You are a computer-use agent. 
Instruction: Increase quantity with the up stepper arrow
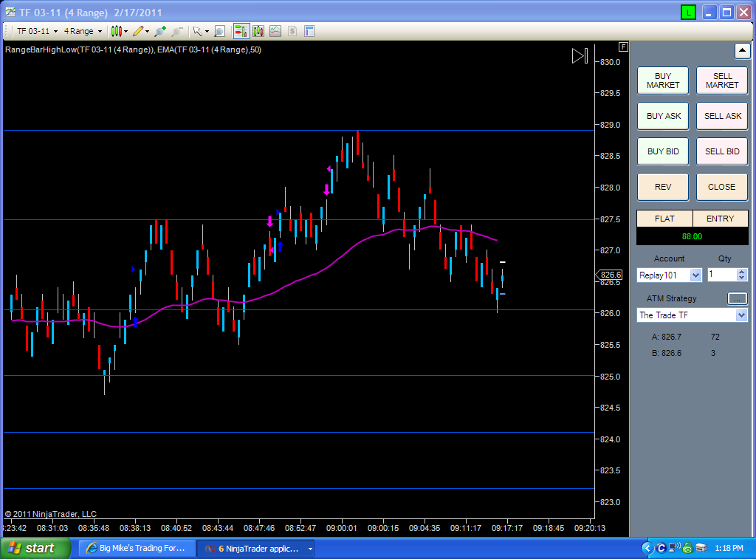click(742, 272)
